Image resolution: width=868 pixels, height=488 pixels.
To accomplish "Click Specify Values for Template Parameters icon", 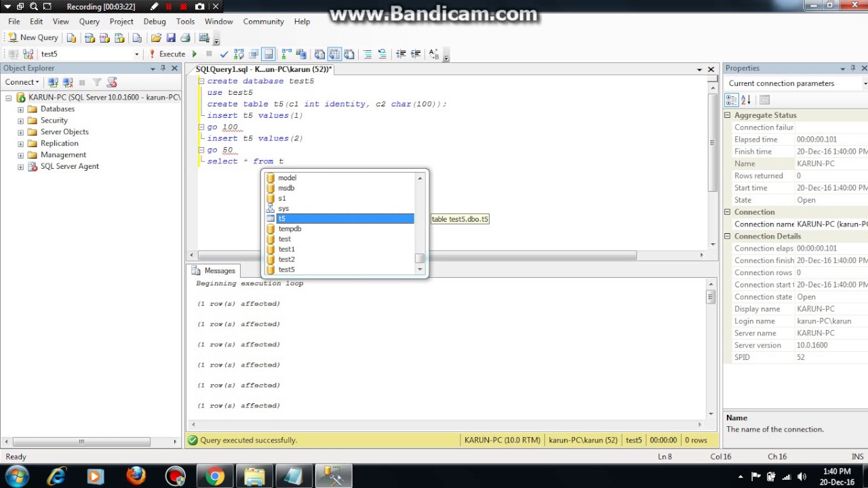I will (x=434, y=54).
